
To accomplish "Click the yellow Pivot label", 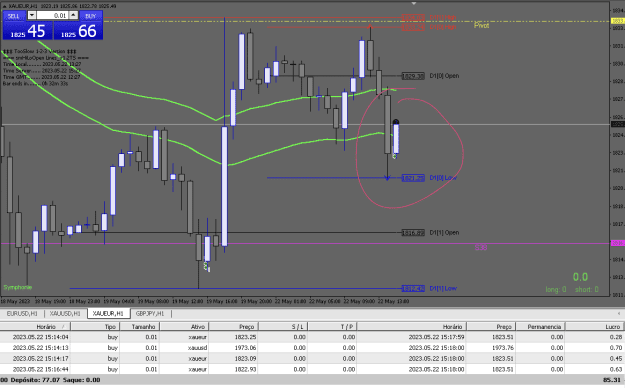I will [482, 26].
